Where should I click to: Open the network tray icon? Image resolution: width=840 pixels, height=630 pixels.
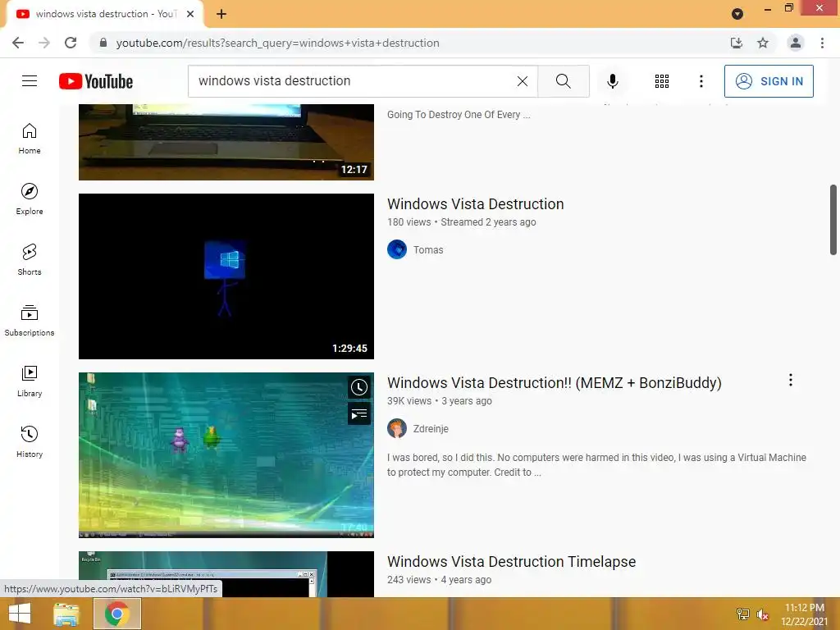[x=743, y=614]
